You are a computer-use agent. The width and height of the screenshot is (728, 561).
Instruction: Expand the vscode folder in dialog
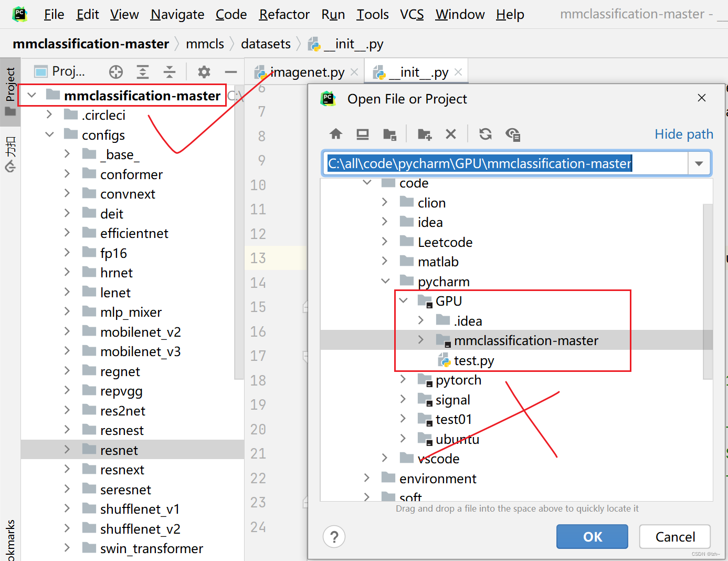(x=385, y=458)
